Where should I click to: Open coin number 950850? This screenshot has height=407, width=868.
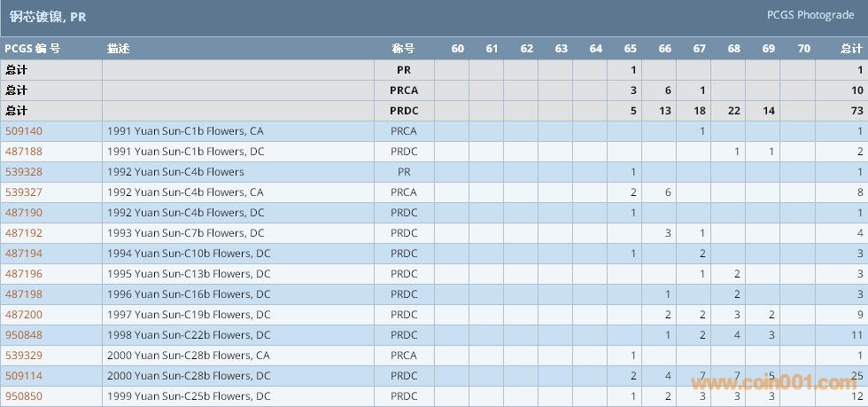23,396
